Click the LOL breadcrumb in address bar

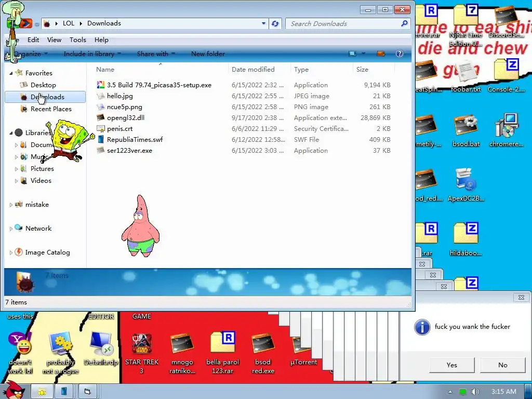(x=68, y=23)
